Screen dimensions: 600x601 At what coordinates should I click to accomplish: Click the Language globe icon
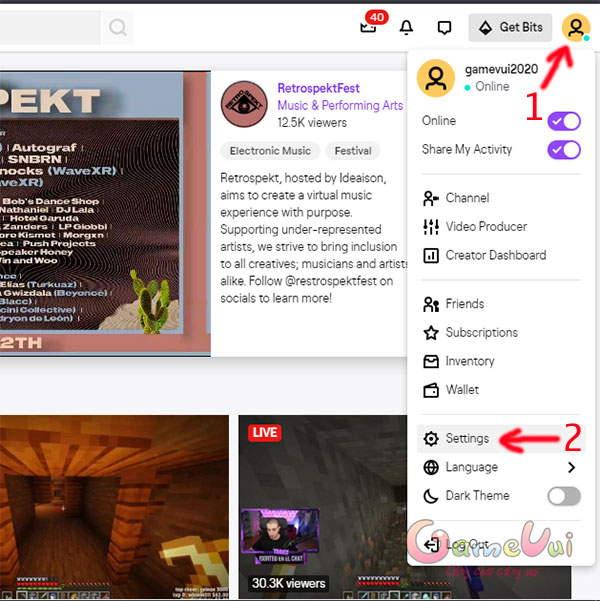point(431,467)
